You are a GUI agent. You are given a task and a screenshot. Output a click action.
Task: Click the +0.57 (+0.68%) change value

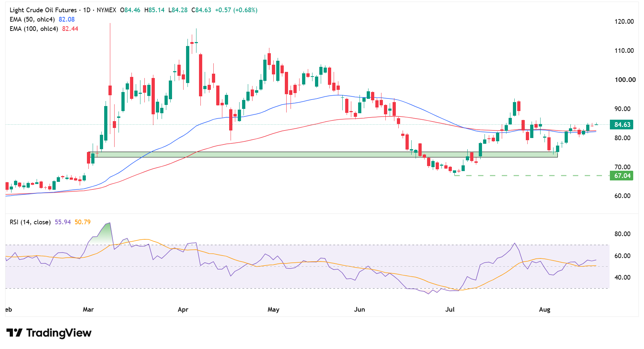236,10
